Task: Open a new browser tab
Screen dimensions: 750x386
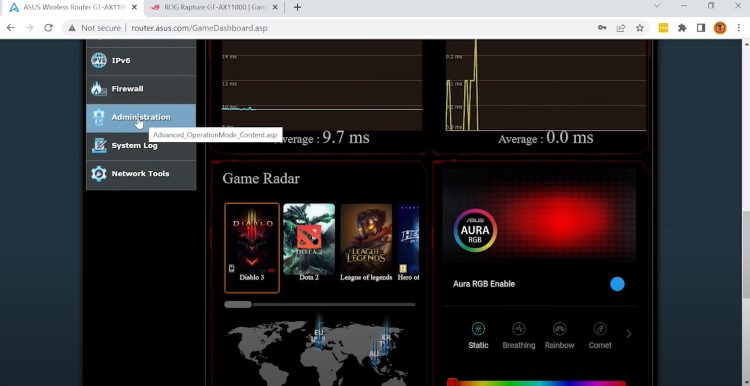Action: tap(297, 7)
